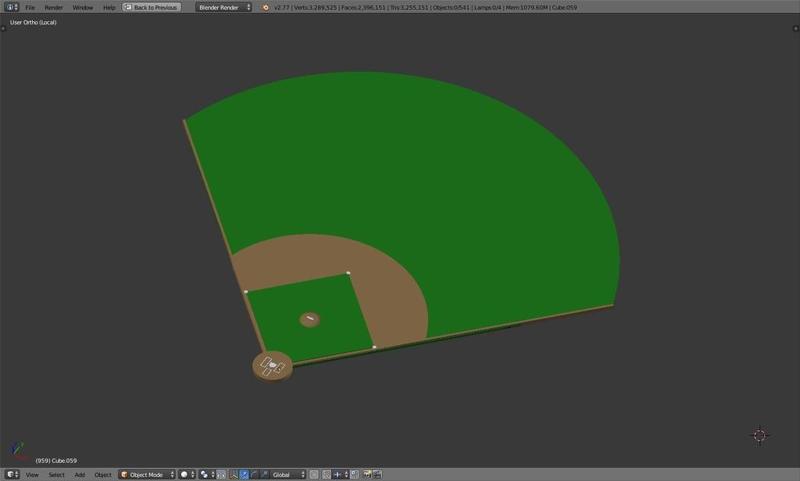Open Global transform orientation dropdown
This screenshot has width=800, height=481.
[x=288, y=474]
